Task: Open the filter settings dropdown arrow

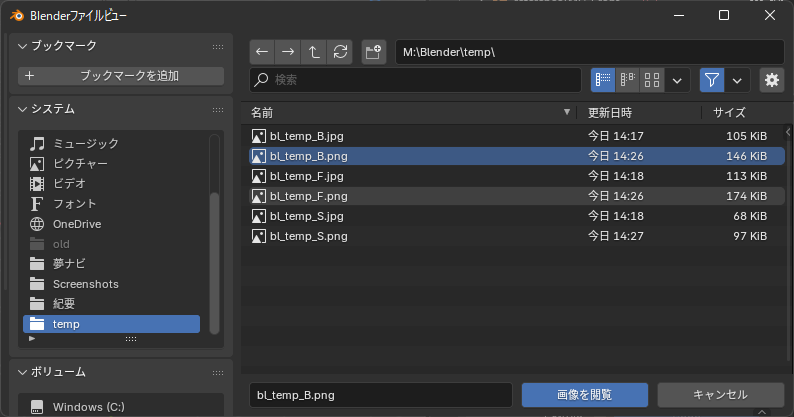Action: tap(738, 80)
